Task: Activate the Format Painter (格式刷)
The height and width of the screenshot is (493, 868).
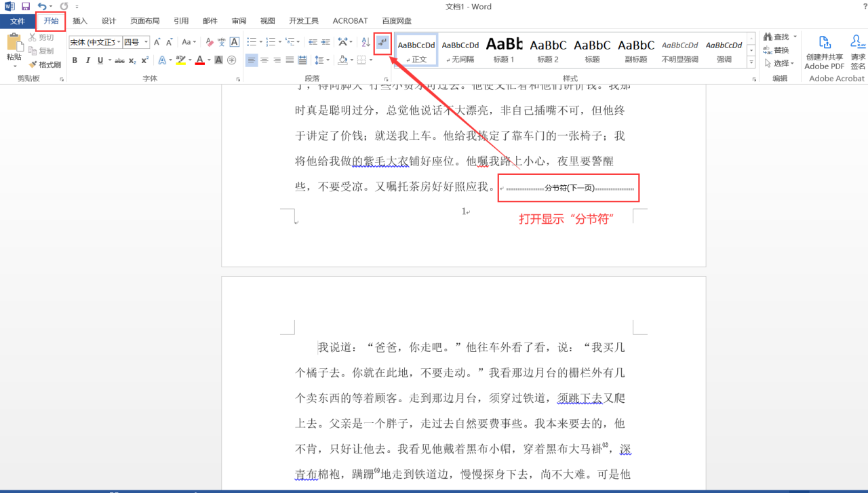Action: [x=45, y=64]
